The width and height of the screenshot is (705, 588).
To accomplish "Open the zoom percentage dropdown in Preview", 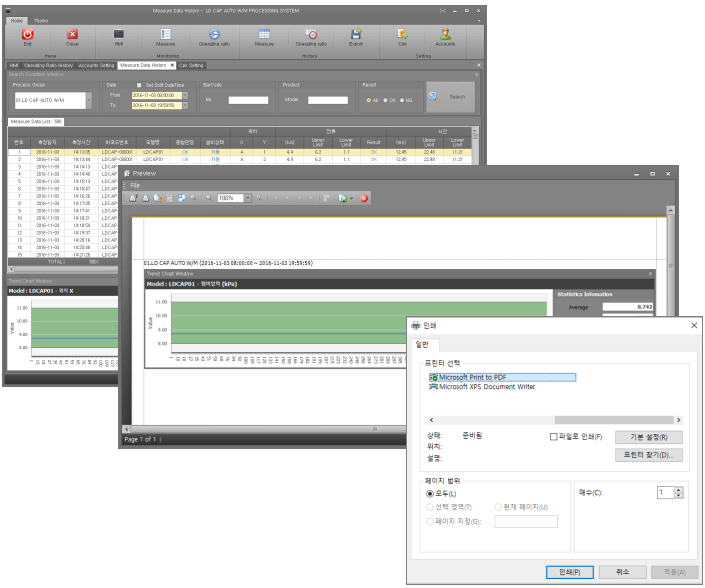I will point(246,198).
